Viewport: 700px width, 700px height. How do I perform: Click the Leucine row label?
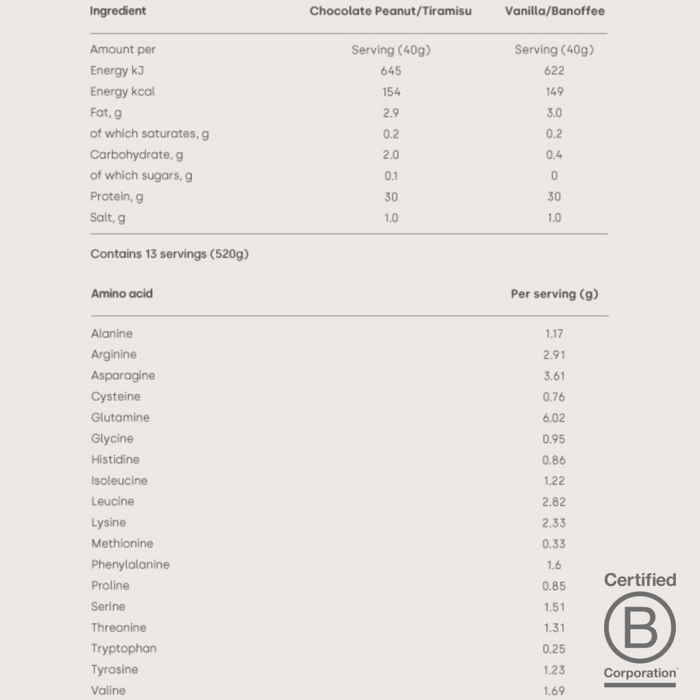112,502
